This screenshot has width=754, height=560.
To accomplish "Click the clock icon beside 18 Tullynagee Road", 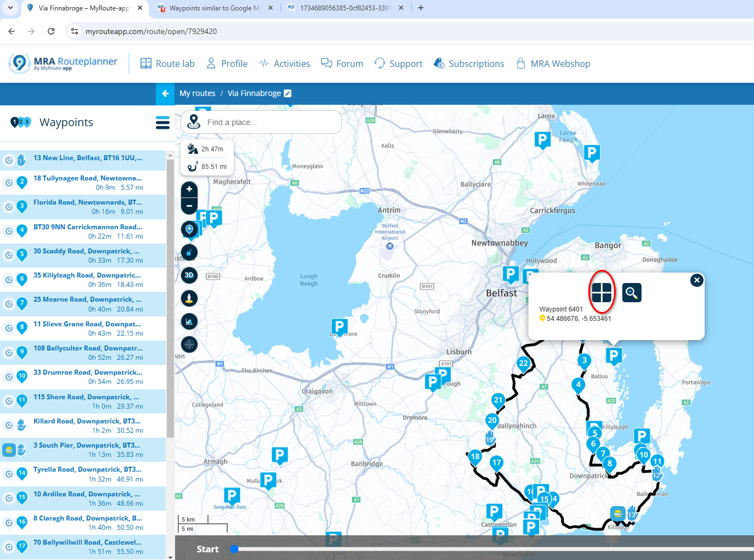I will [x=9, y=183].
